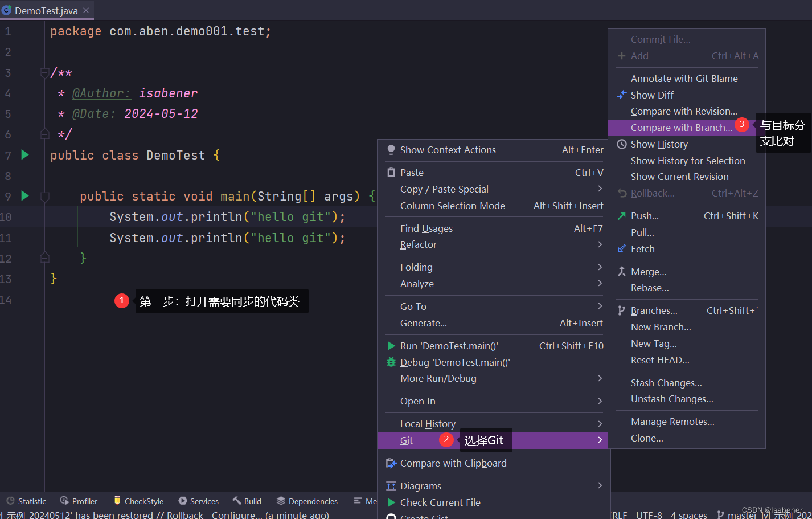Expand the Go To submenu arrow

[600, 306]
